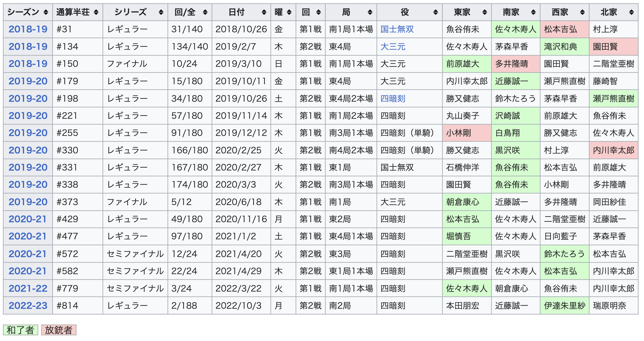Sort table by 局 column arrows
Image resolution: width=644 pixels, height=341 pixels.
click(370, 12)
